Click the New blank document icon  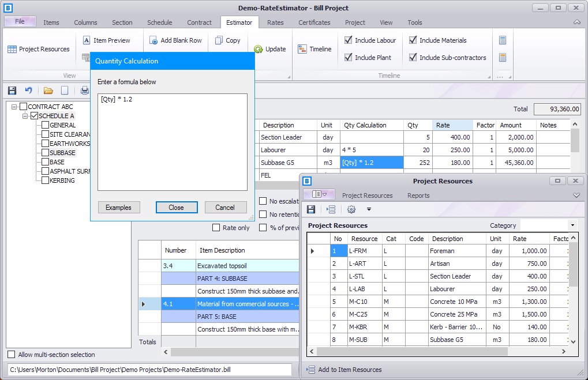(65, 91)
